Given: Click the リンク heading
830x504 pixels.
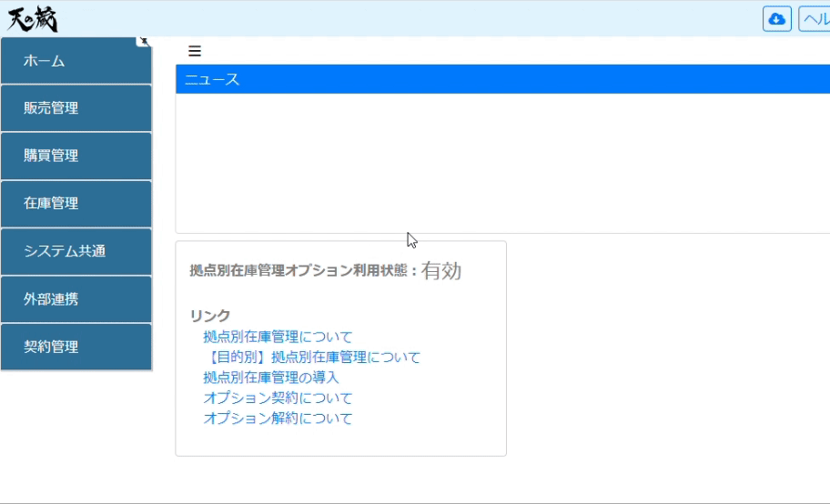Looking at the screenshot, I should pos(210,316).
